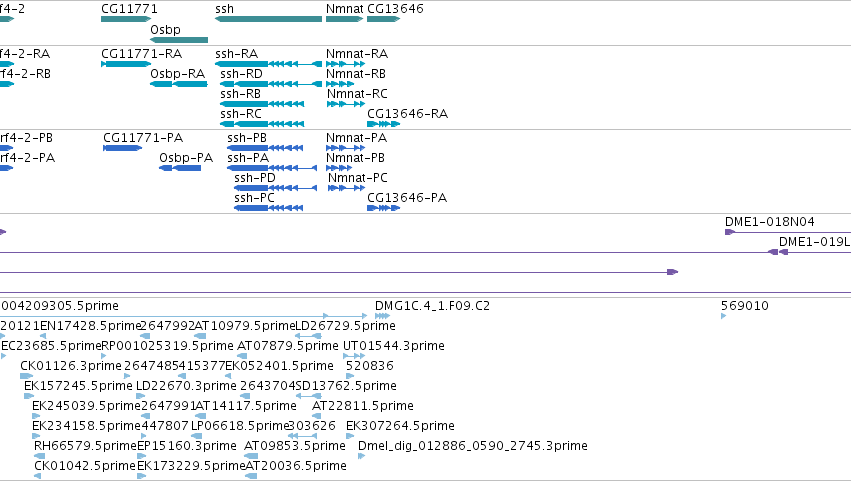Select protein ssh-PB
851x481 pixels.
pyautogui.click(x=265, y=148)
